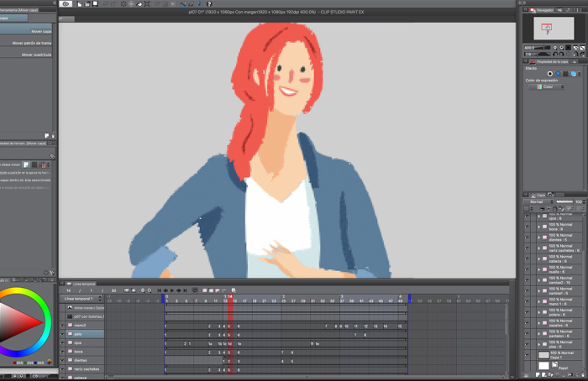
Task: Toggle visibility of the boca layer
Action: (x=527, y=227)
